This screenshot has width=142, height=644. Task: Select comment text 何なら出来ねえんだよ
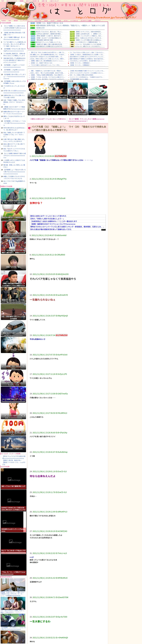(x=43, y=476)
